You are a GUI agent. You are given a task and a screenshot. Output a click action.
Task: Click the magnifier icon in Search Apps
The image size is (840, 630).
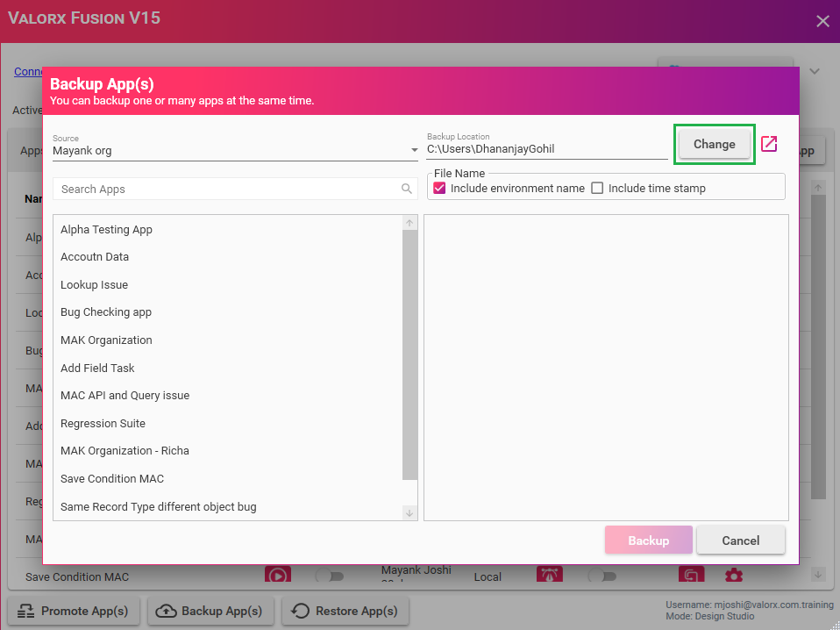click(407, 189)
